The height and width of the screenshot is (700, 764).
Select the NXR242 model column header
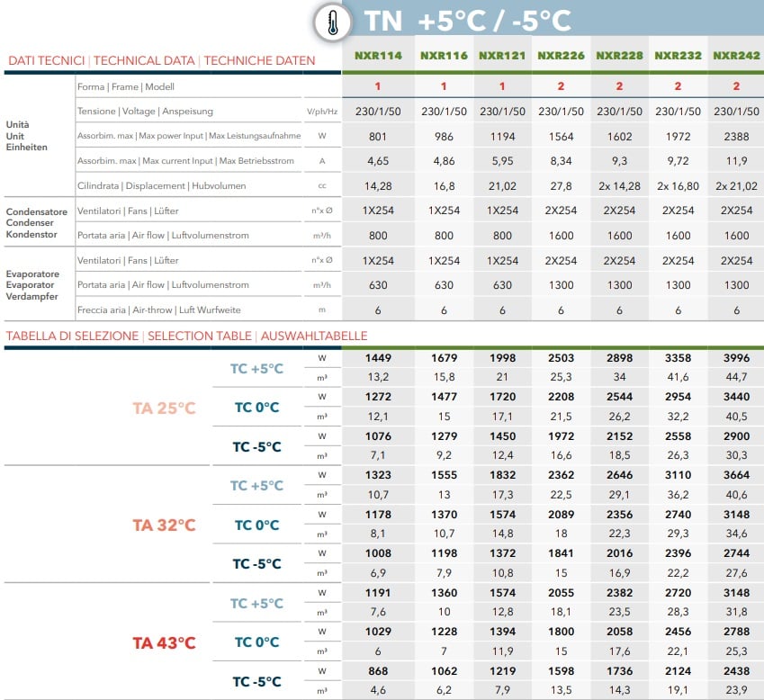tap(736, 56)
